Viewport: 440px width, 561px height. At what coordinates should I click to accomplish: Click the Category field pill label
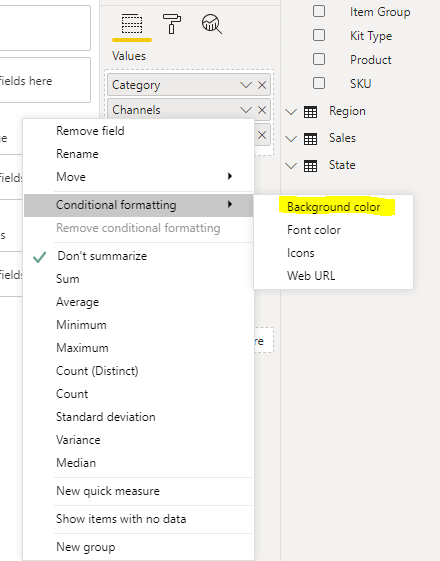point(136,86)
